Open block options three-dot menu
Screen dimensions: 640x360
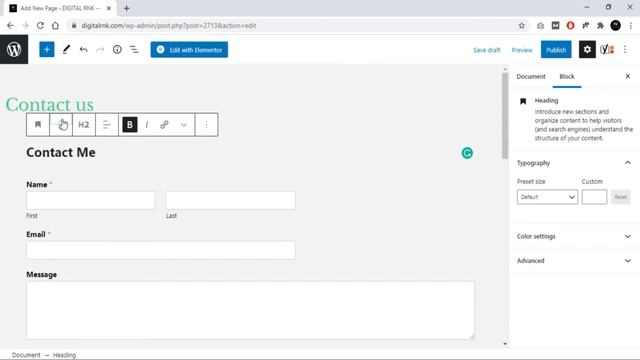coord(207,124)
